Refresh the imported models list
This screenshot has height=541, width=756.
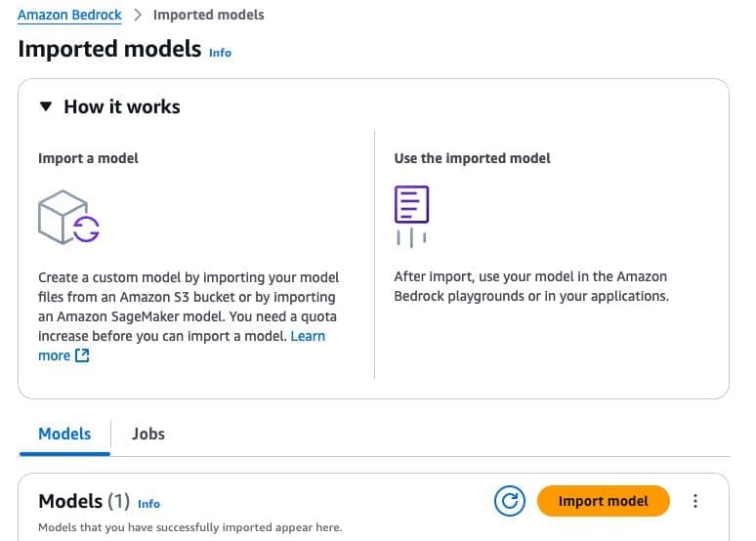tap(509, 502)
